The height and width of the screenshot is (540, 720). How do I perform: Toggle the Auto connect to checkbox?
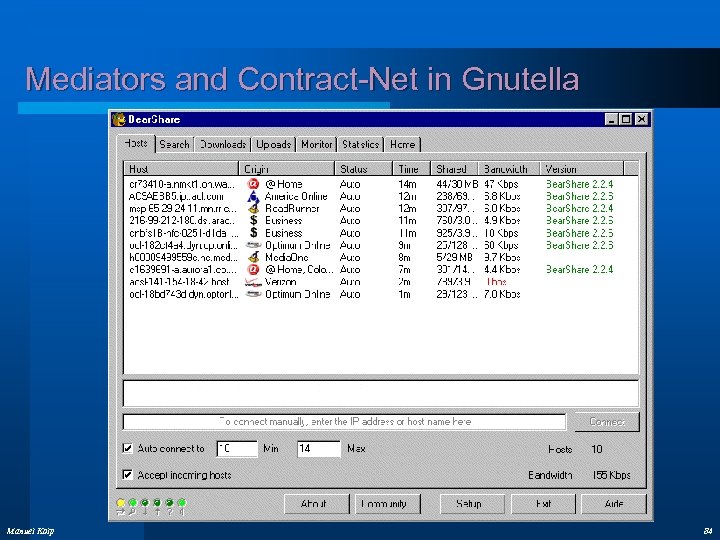[x=128, y=448]
